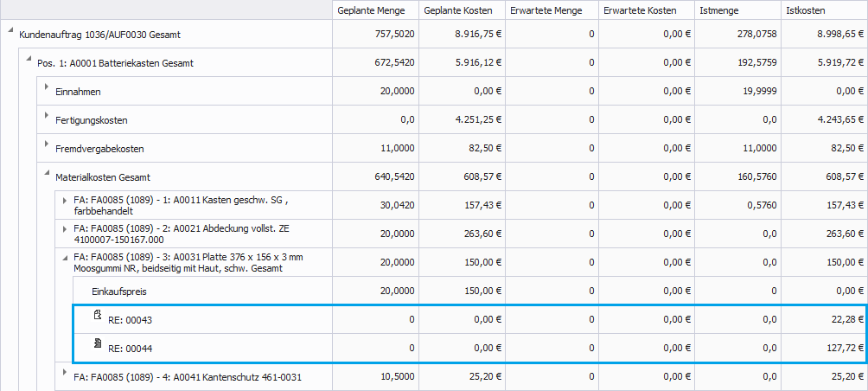Expand the A0021 Abdeckung vollst. row
The width and height of the screenshot is (868, 391).
click(x=65, y=228)
